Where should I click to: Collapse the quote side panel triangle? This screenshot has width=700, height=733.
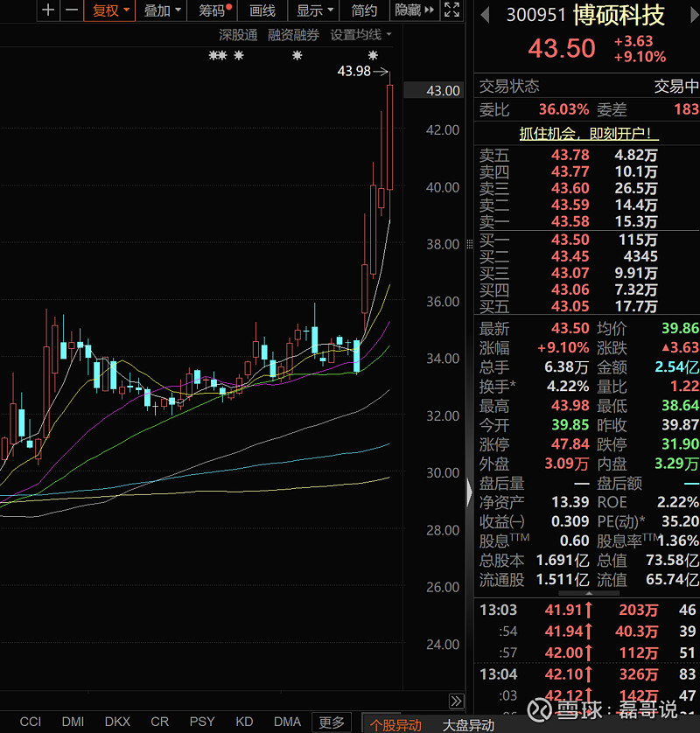coord(470,492)
